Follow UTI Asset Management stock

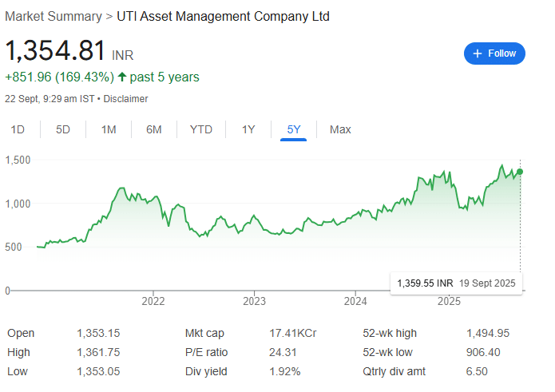(494, 53)
